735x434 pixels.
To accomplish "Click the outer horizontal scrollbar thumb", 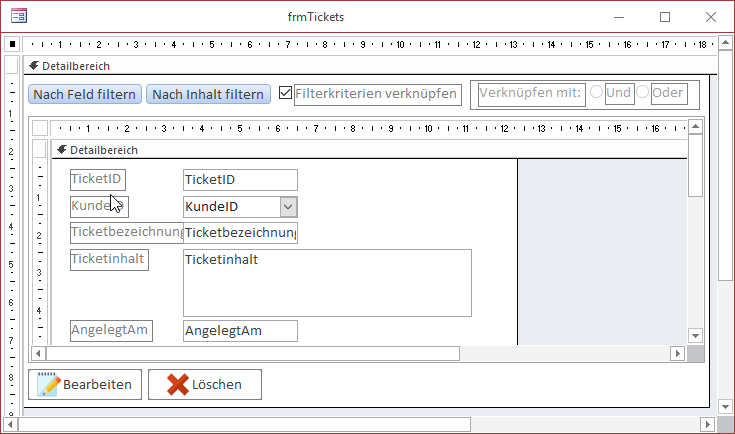I will [244, 425].
